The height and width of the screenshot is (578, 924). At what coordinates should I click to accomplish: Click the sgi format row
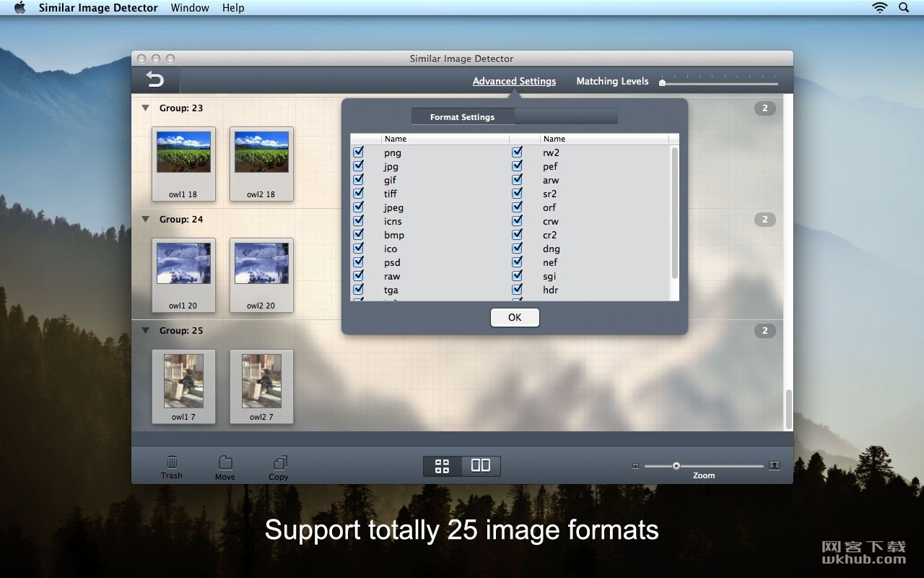[588, 276]
